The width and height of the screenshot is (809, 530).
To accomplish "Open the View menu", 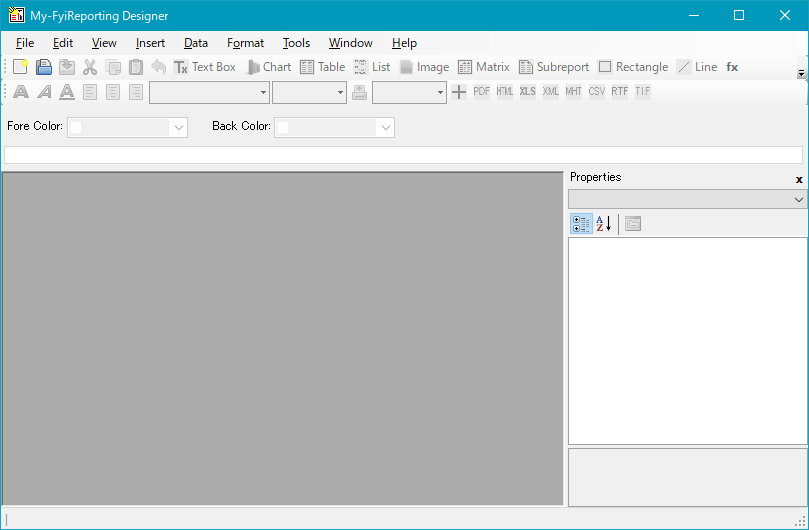I will pos(104,43).
